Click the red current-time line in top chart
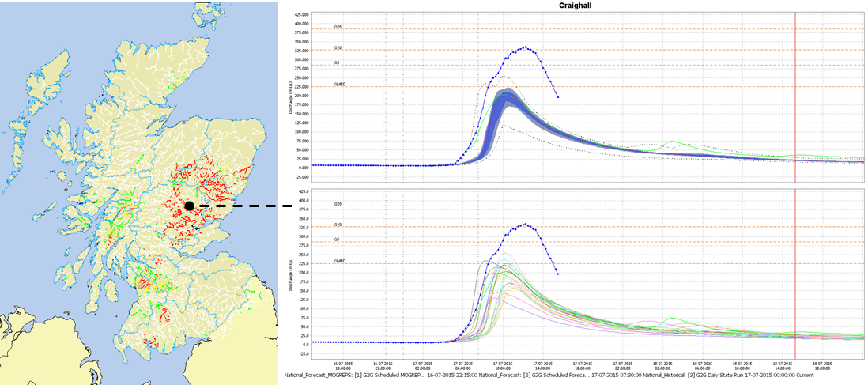 coord(794,95)
